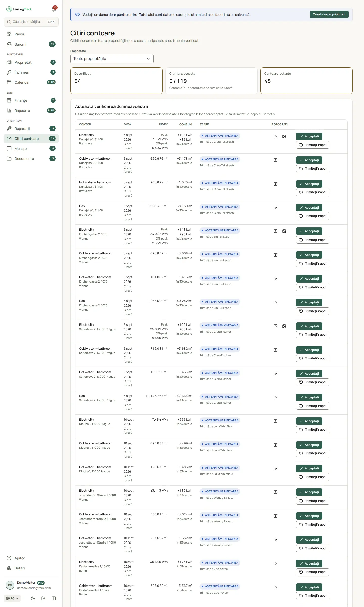Open the Rapoarte section
The width and height of the screenshot is (364, 607).
31,111
